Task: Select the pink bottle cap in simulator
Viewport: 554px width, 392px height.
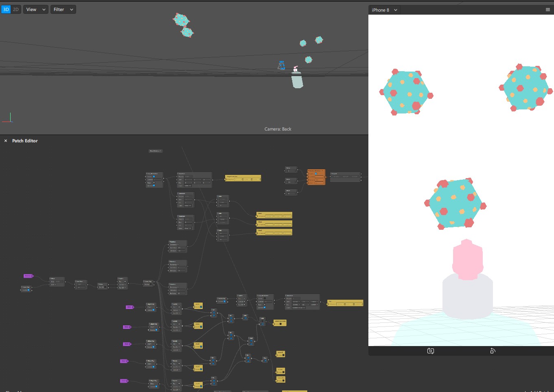Action: tap(468, 259)
